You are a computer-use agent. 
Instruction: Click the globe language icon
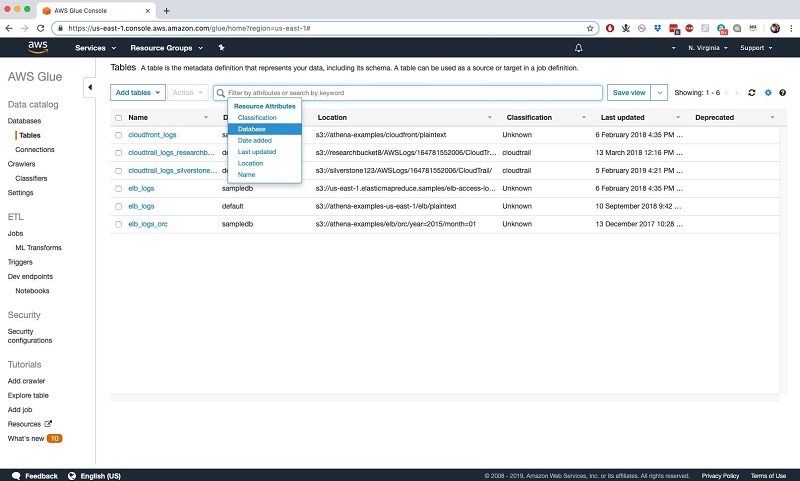72,475
